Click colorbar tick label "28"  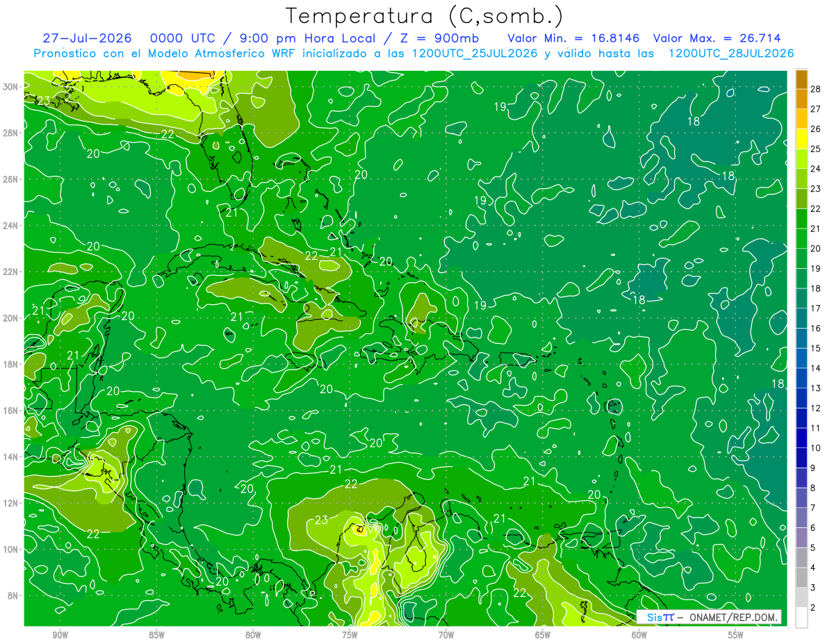pyautogui.click(x=816, y=89)
